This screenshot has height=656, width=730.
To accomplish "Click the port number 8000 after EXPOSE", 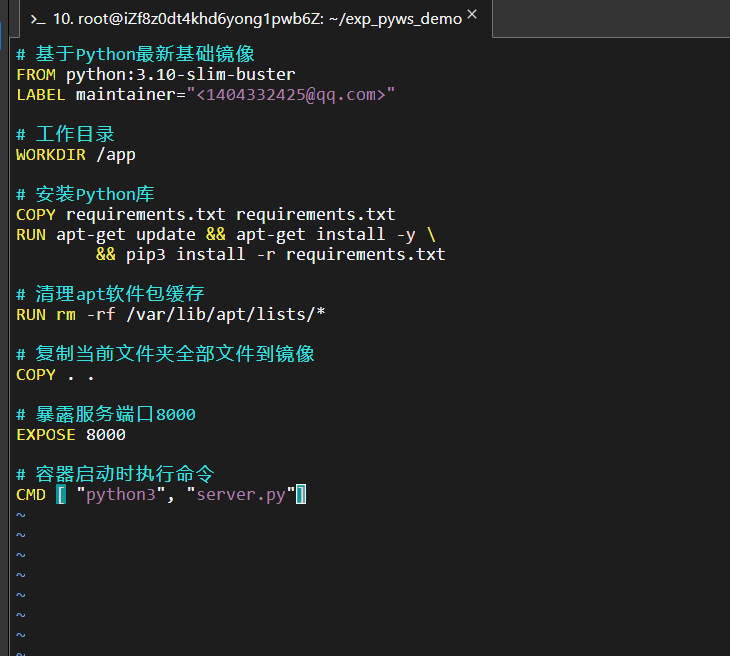I will 106,435.
